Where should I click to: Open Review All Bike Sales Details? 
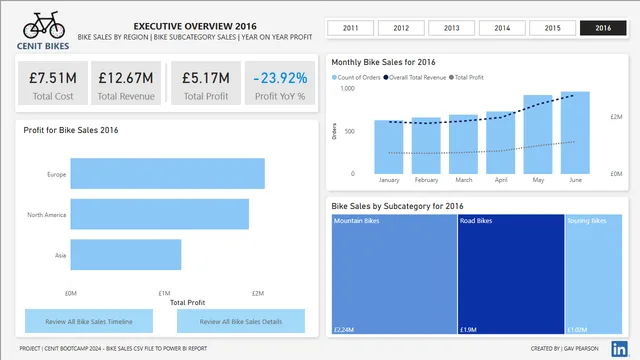coord(241,321)
